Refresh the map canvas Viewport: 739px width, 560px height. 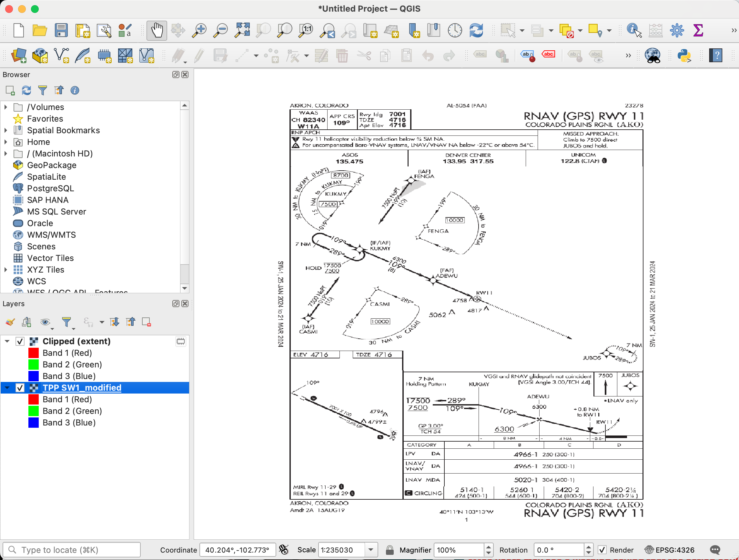(476, 30)
